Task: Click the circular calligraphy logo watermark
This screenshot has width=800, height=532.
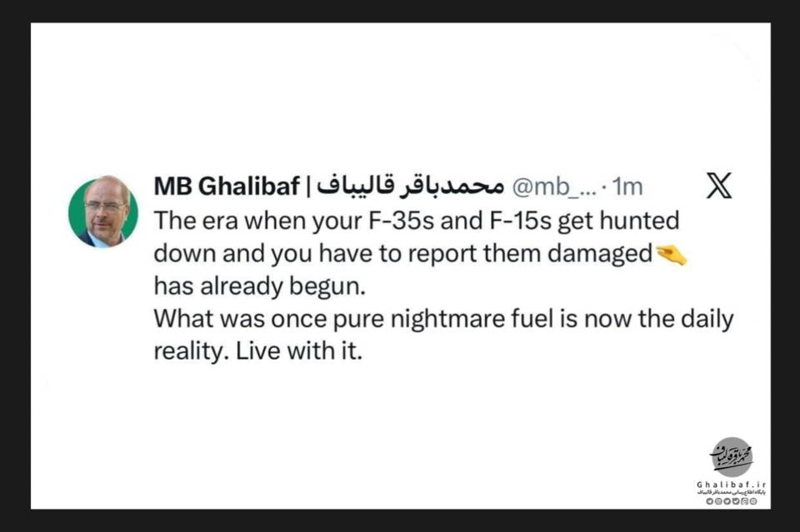Action: coord(732,456)
